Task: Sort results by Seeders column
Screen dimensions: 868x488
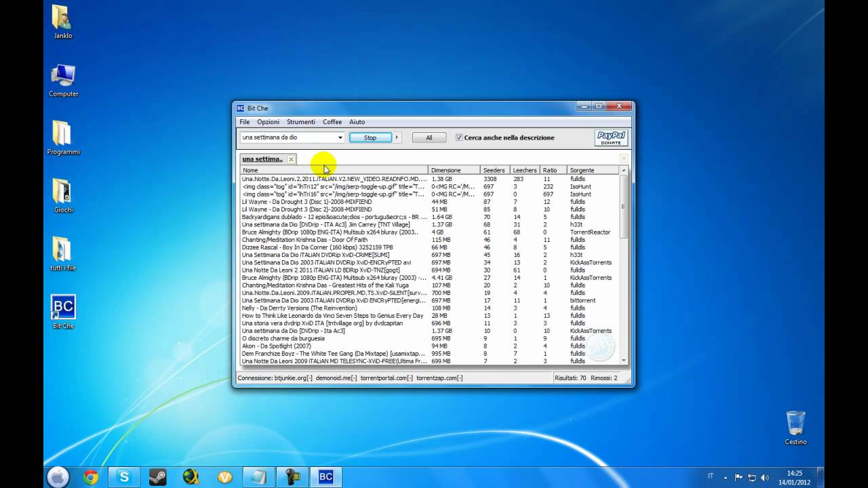Action: (x=496, y=170)
